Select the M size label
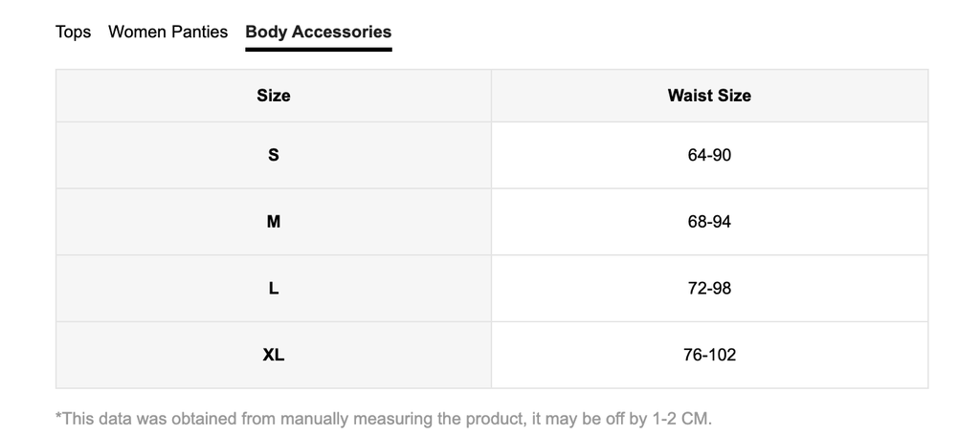The width and height of the screenshot is (980, 435). click(274, 222)
